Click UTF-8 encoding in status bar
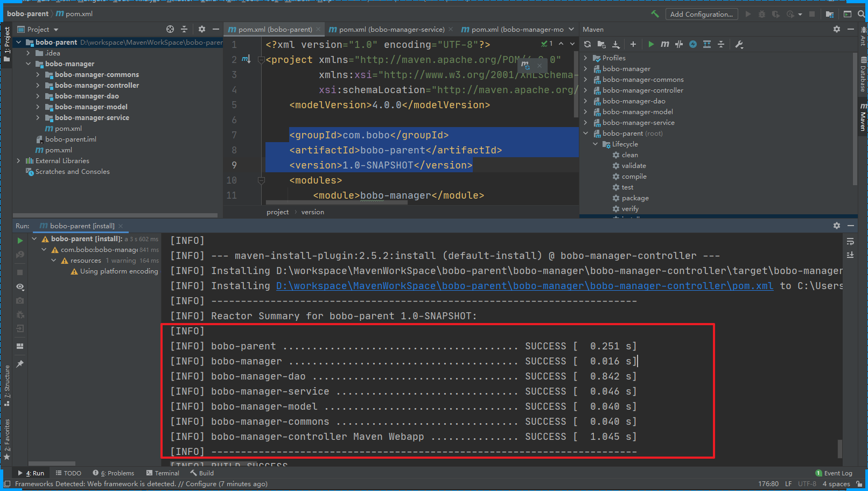 coord(807,484)
